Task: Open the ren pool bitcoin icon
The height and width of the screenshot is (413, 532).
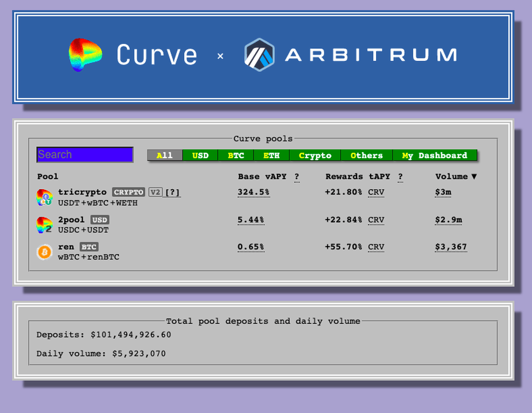Action: tap(45, 252)
